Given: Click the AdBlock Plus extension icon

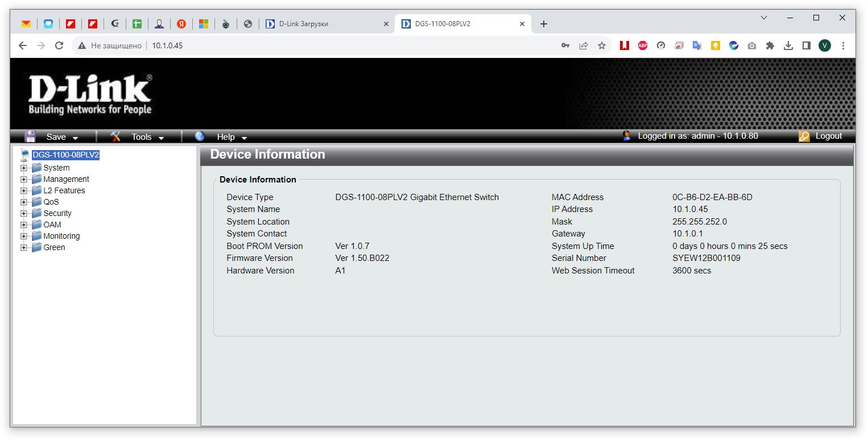Looking at the screenshot, I should (643, 45).
